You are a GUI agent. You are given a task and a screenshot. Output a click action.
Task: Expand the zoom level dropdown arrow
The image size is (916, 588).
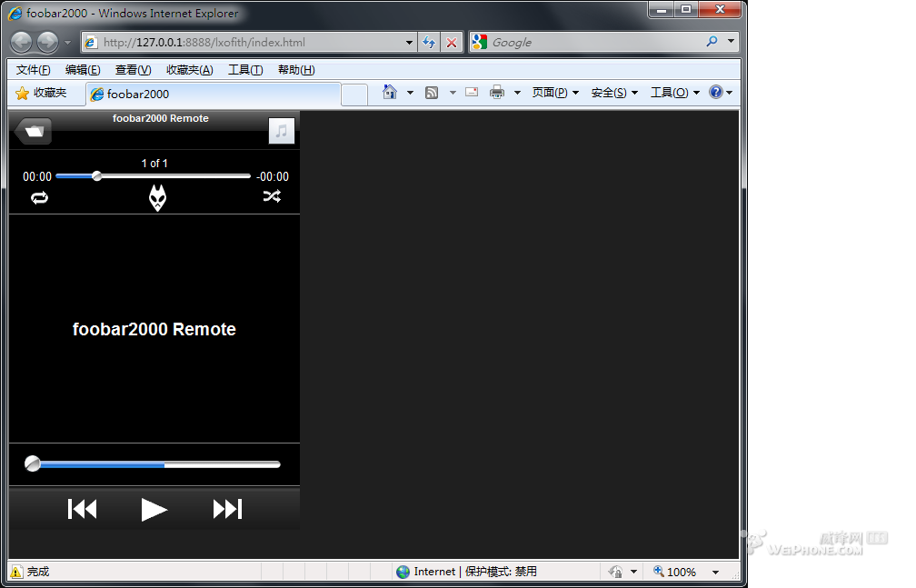(716, 573)
